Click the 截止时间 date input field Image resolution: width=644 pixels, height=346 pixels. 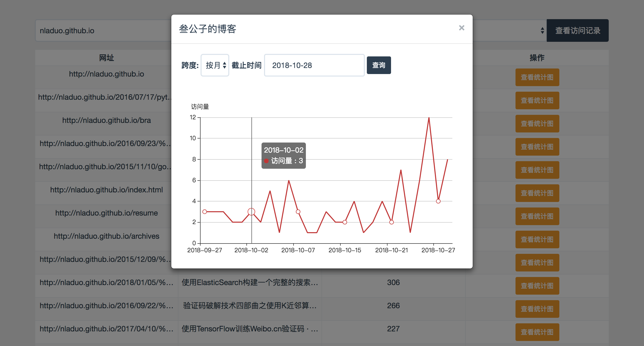click(314, 65)
